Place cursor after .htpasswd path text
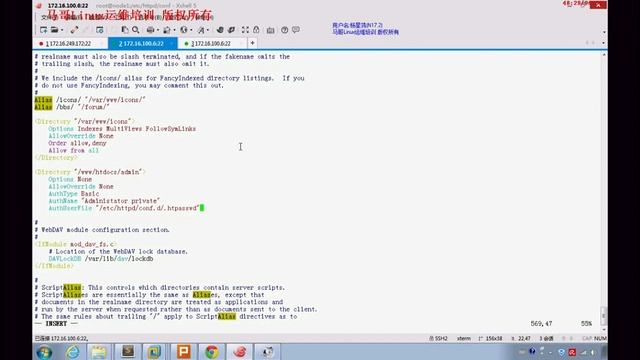 [202, 208]
